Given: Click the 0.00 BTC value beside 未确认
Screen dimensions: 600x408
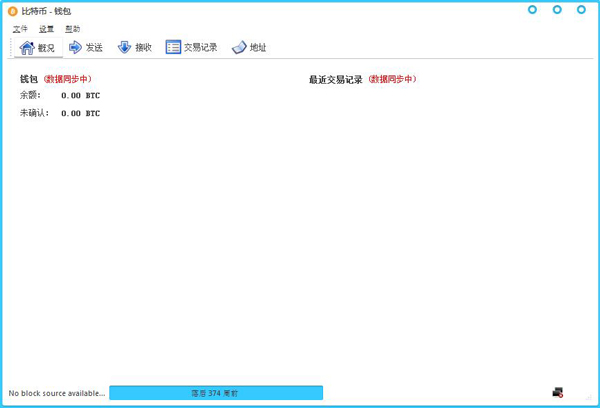Looking at the screenshot, I should [80, 113].
